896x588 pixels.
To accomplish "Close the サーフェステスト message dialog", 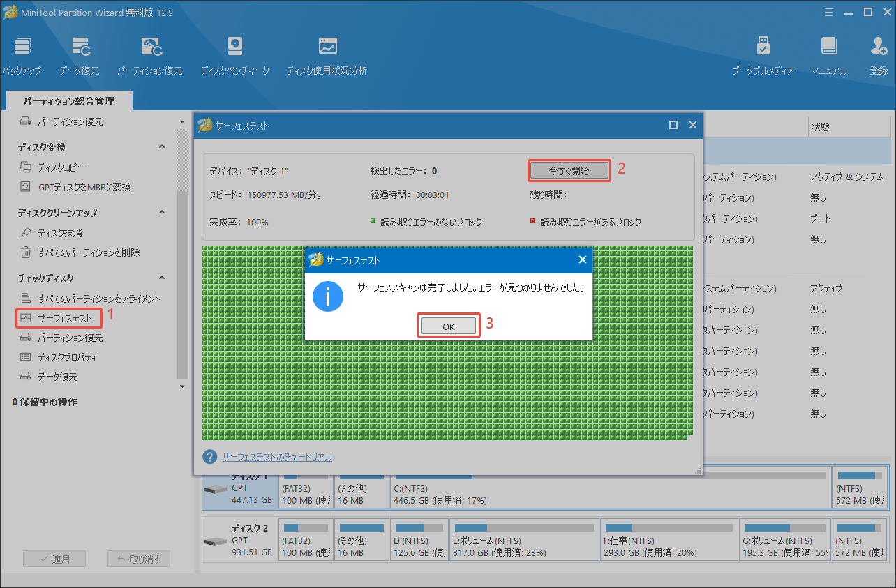I will click(583, 259).
